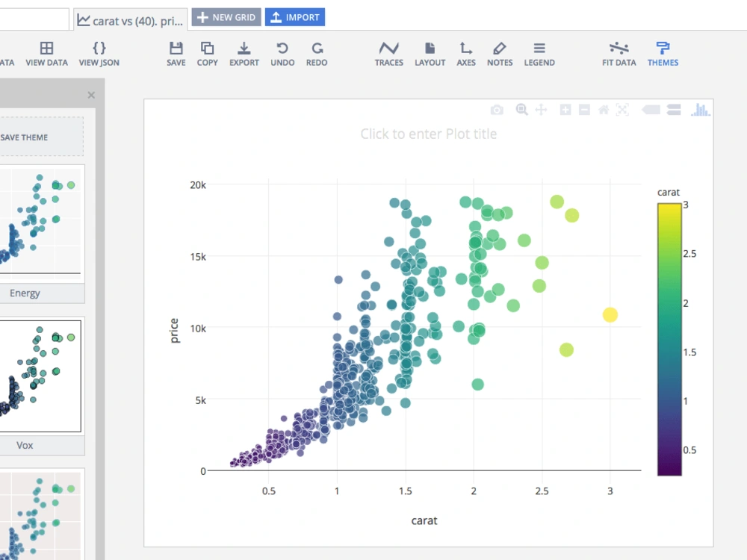
Task: Open the Traces panel
Action: 388,52
